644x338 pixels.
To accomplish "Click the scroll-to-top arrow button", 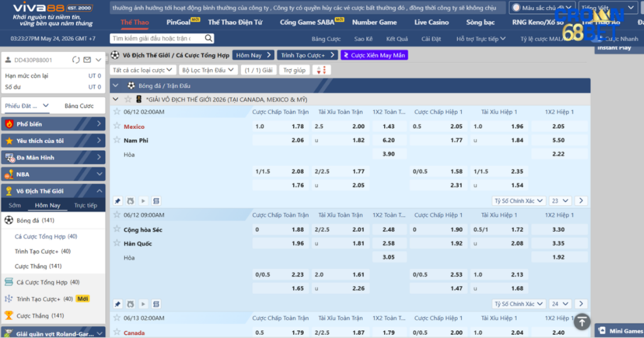I will coord(582,322).
